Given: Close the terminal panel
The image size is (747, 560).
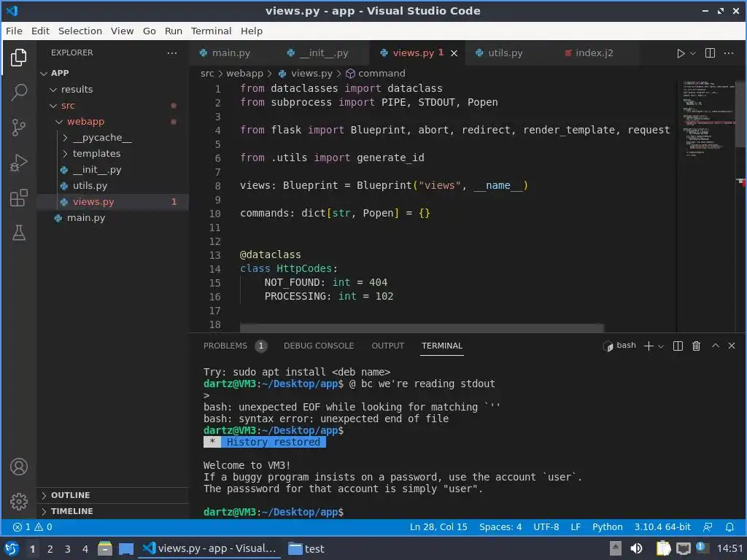Looking at the screenshot, I should pyautogui.click(x=732, y=346).
